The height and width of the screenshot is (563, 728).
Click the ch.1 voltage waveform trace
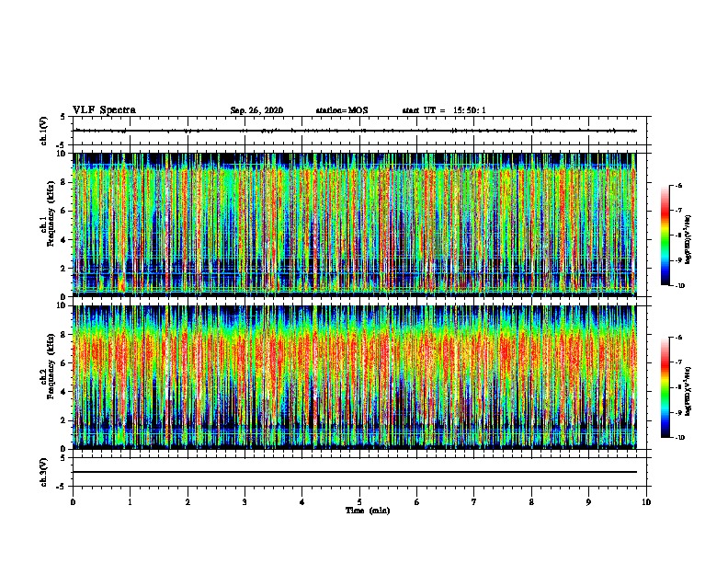355,131
